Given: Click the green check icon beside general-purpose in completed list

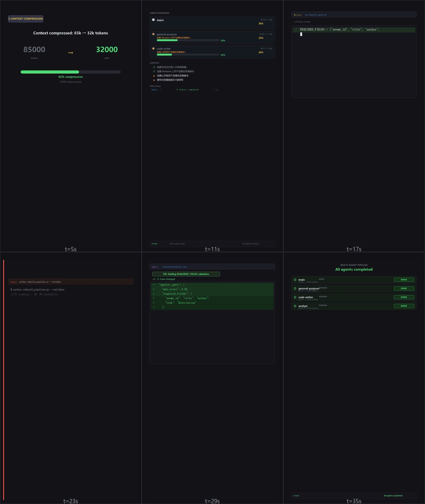Looking at the screenshot, I should coord(295,289).
